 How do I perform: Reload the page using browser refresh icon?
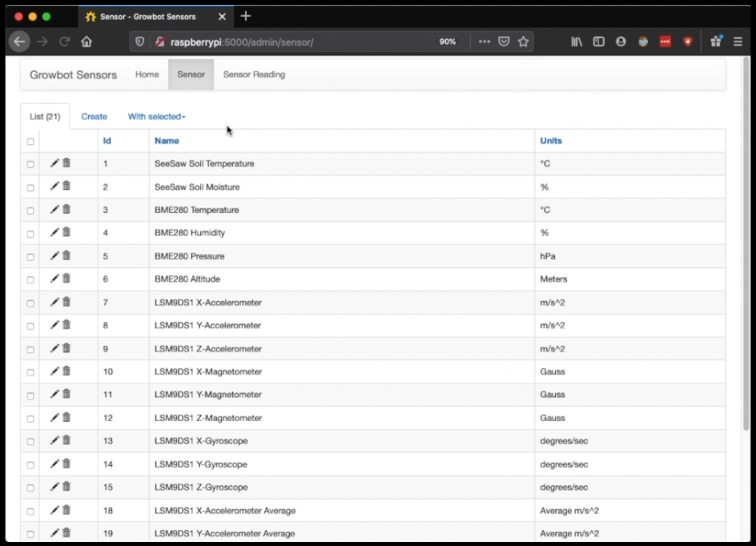[x=64, y=42]
